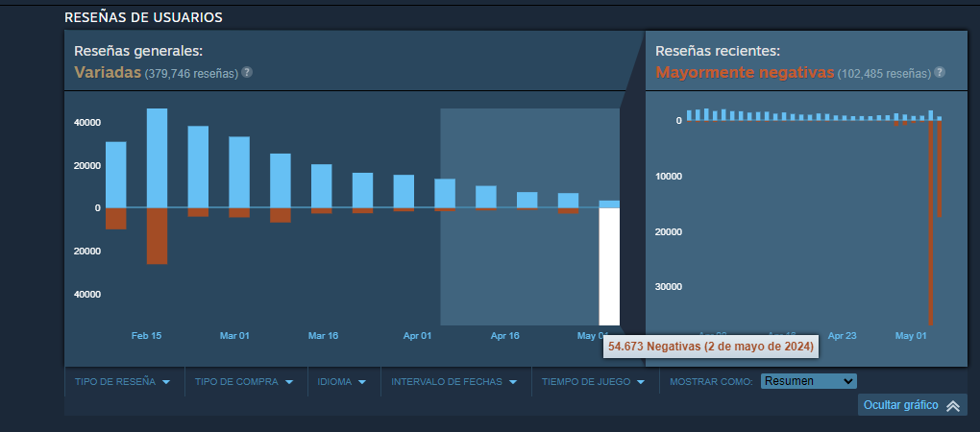Click the highlighted white May 01 negative bar
The height and width of the screenshot is (432, 980).
(609, 267)
